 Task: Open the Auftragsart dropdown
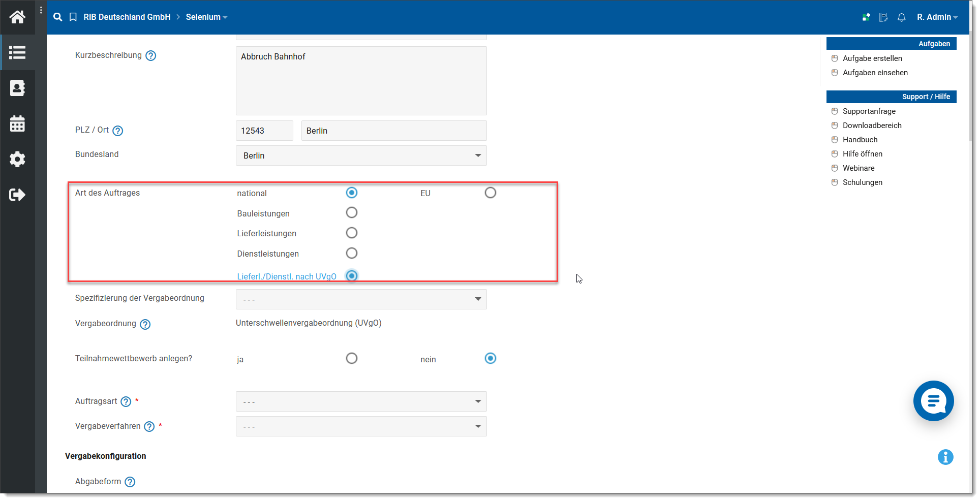click(361, 401)
